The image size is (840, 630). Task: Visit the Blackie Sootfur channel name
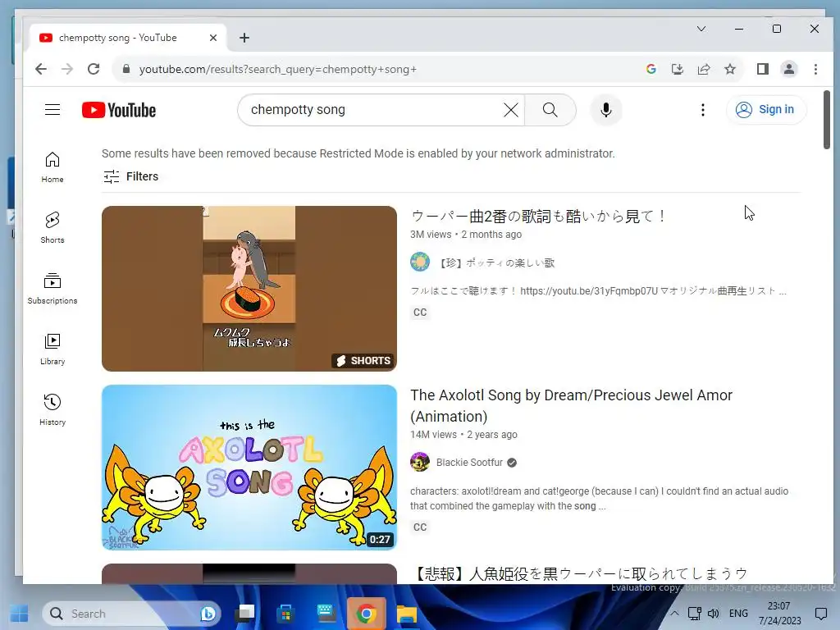tap(469, 463)
